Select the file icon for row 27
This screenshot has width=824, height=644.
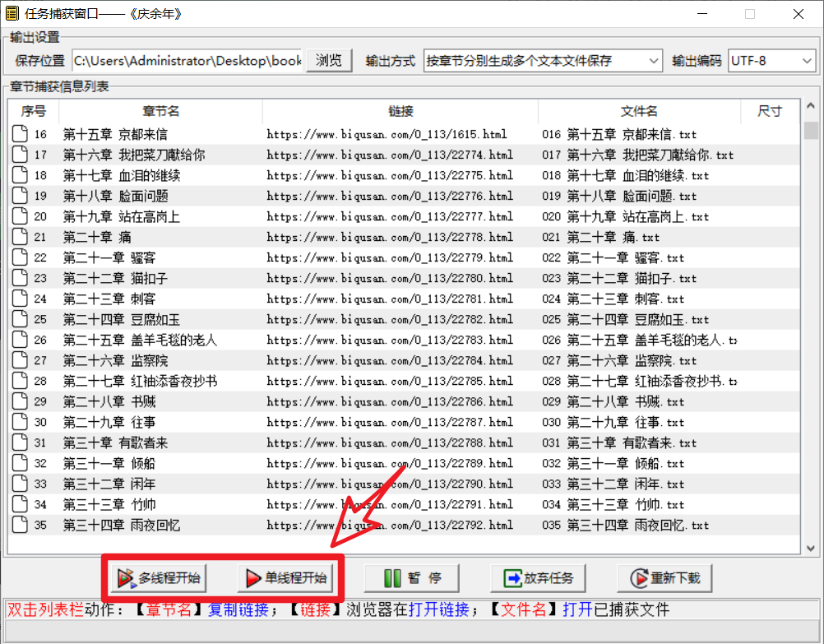click(20, 360)
